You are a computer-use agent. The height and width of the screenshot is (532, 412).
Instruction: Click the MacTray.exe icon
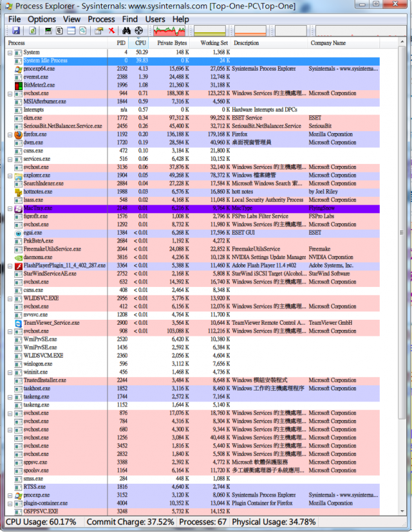(x=18, y=208)
